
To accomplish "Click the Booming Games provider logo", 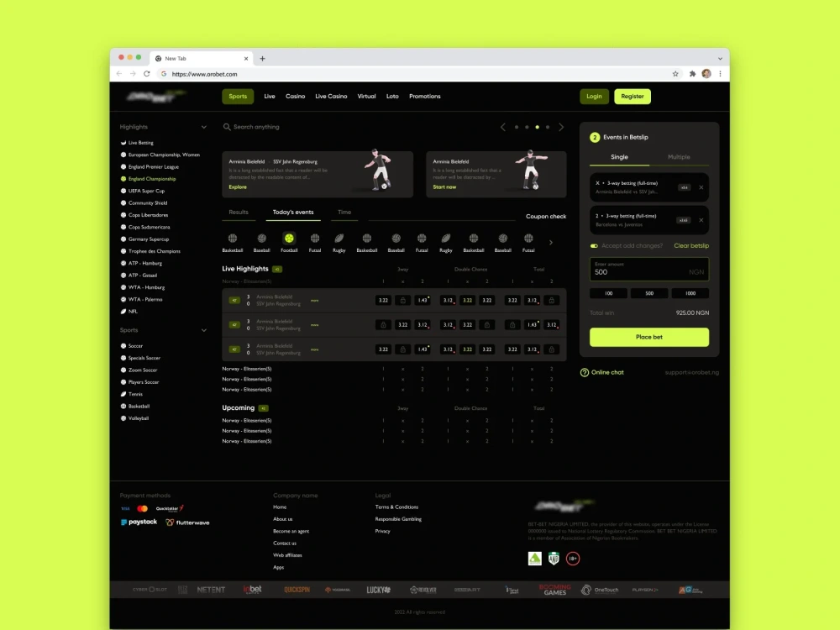I will 554,590.
